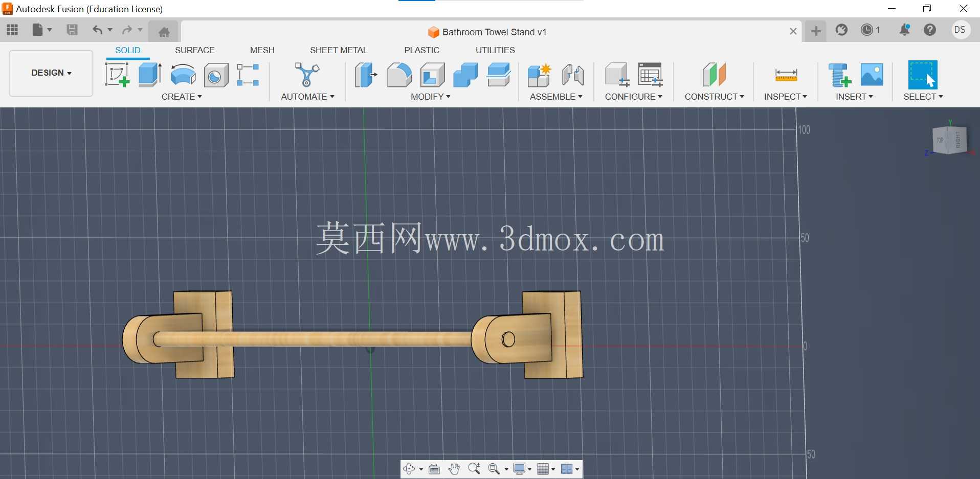Open the Notifications bell
The height and width of the screenshot is (479, 980).
coord(904,30)
